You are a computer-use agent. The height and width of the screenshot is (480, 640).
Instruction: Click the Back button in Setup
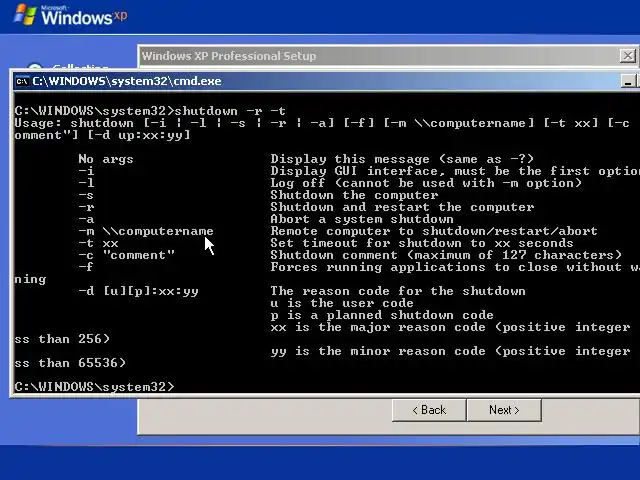tap(429, 410)
